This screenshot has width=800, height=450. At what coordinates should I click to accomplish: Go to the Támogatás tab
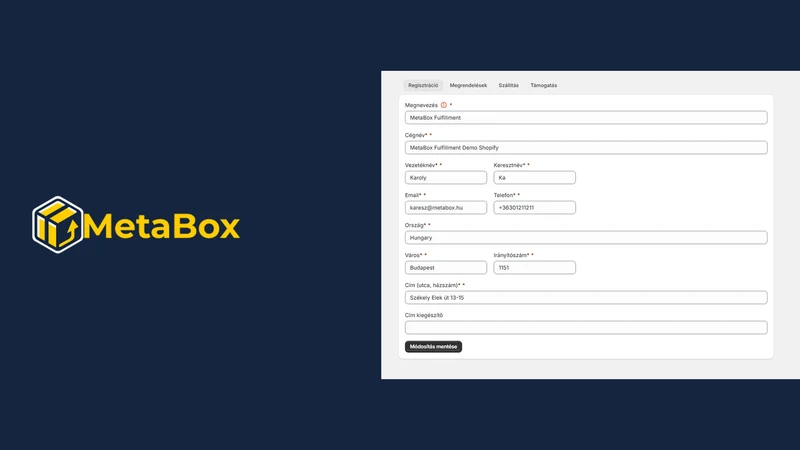[x=543, y=85]
